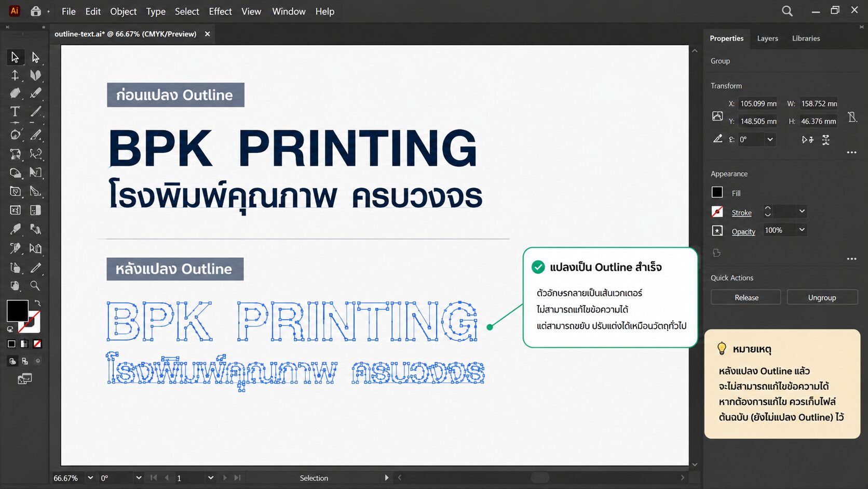Image resolution: width=868 pixels, height=489 pixels.
Task: Open the Window menu
Action: tap(289, 11)
